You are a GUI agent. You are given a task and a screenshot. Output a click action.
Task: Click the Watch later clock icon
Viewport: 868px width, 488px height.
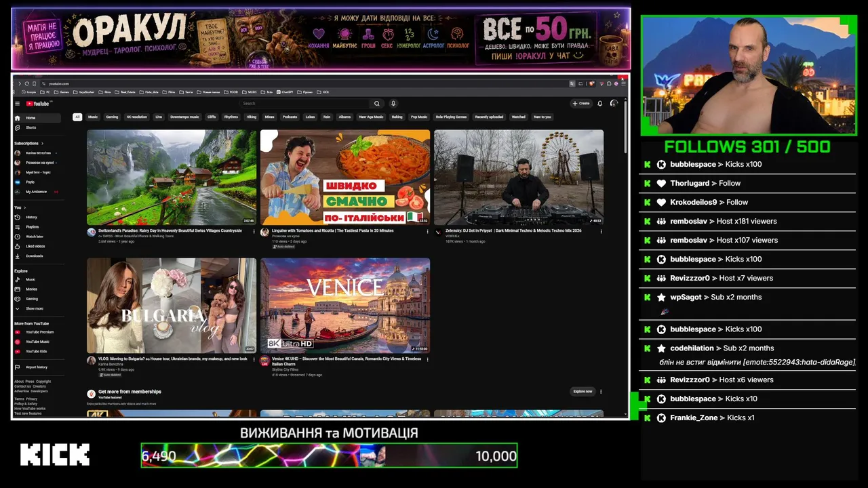pos(18,237)
